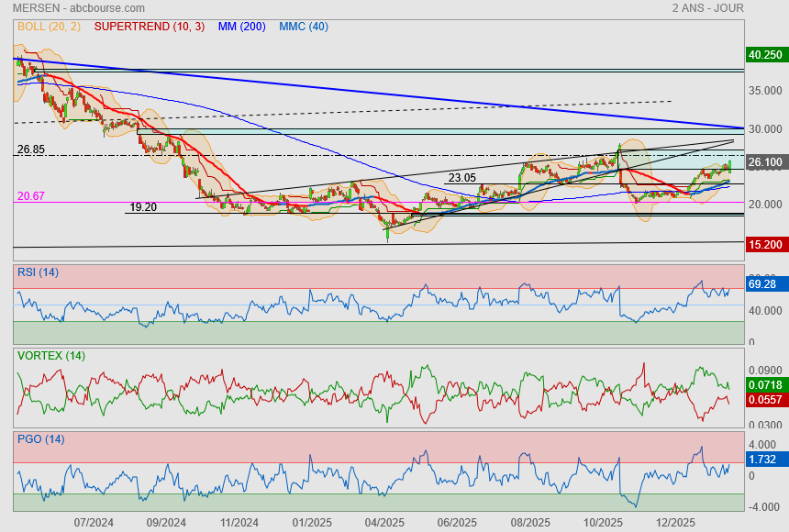Click the blue PGO value 1.732
This screenshot has height=532, width=789.
pyautogui.click(x=765, y=458)
